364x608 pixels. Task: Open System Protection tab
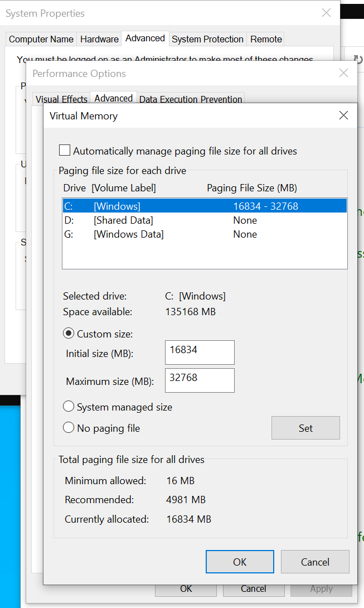pos(207,39)
